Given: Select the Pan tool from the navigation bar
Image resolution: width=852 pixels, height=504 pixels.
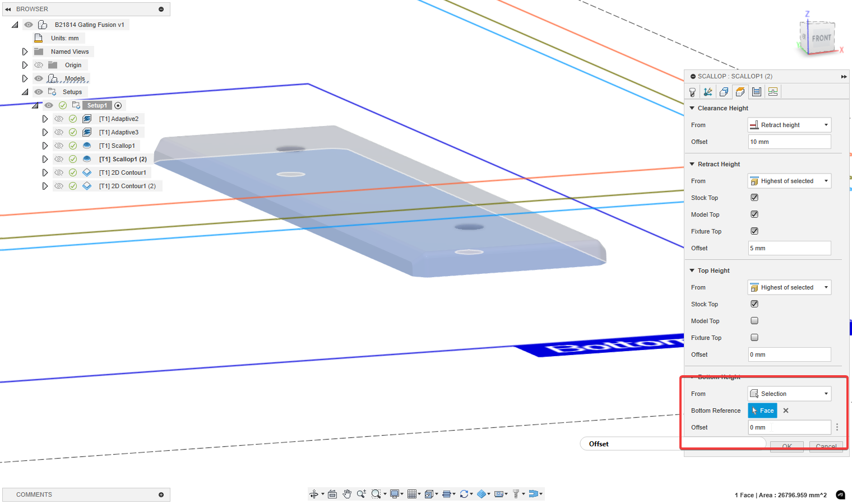Looking at the screenshot, I should tap(347, 494).
